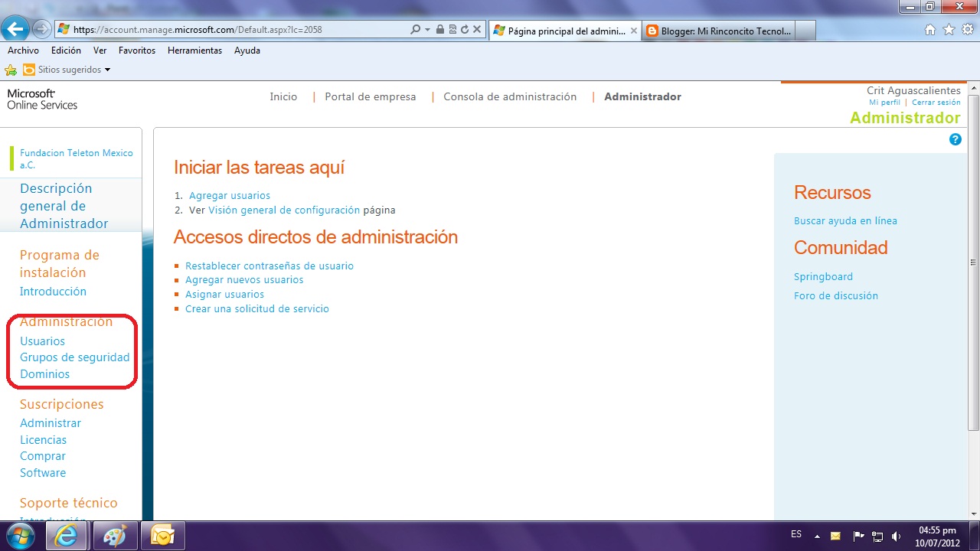This screenshot has height=551, width=980.
Task: Click the volume speaker tray icon
Action: (x=897, y=536)
